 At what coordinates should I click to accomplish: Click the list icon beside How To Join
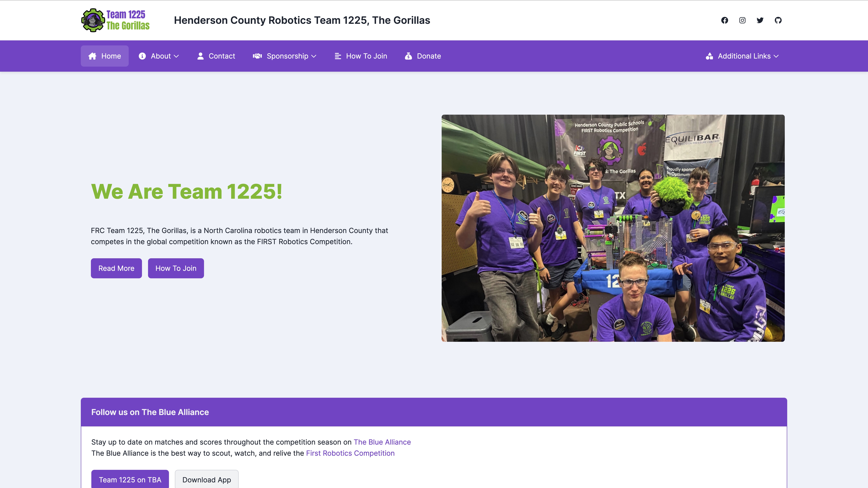338,56
